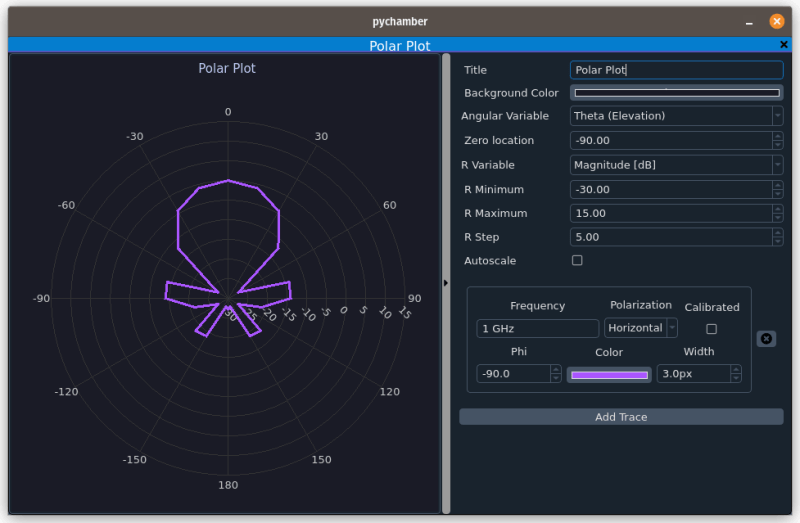Click the 150 angle label on the plot
800x523 pixels.
321,460
